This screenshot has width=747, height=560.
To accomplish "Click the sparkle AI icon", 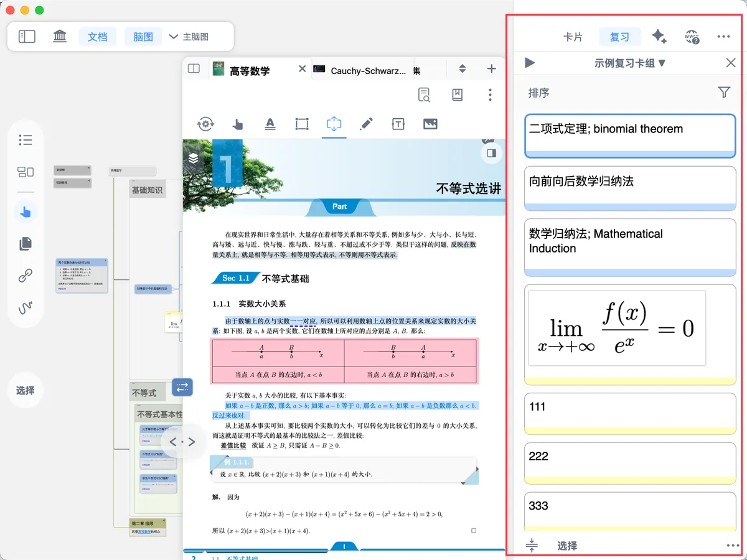I will tap(659, 37).
